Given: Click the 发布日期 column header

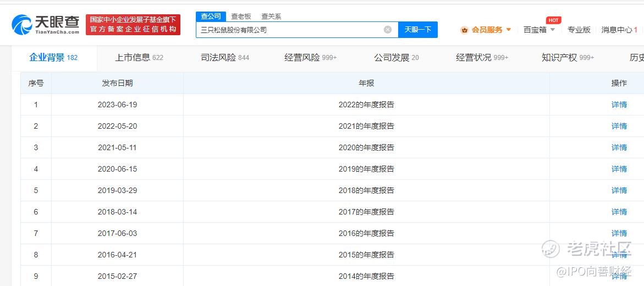Looking at the screenshot, I should click(x=118, y=83).
